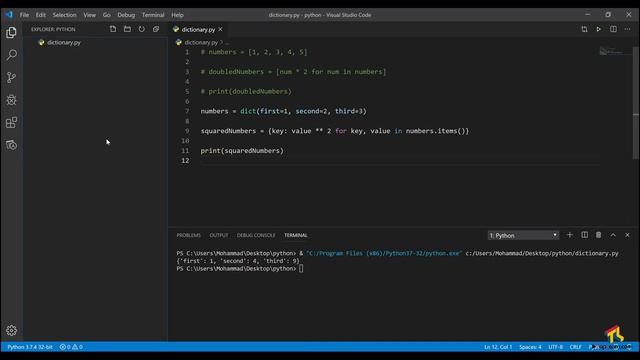640x360 pixels.
Task: Click the print(squaredNumbers) line
Action: click(242, 151)
